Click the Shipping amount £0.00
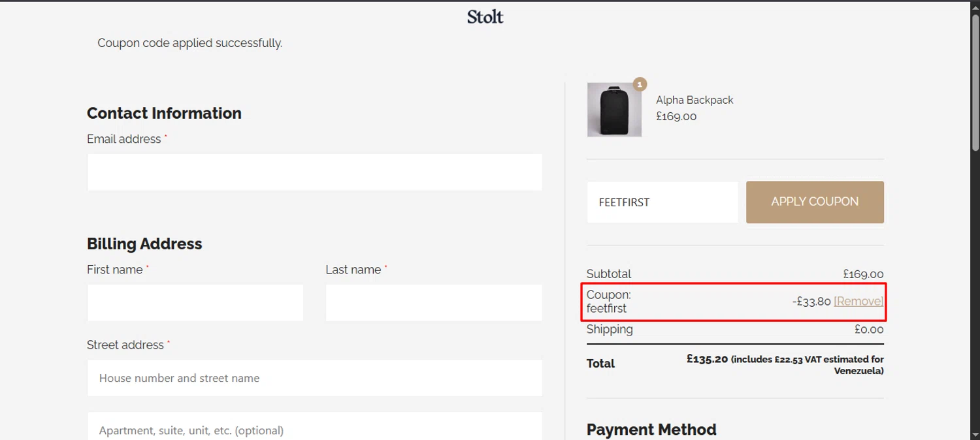This screenshot has width=980, height=440. coord(869,330)
